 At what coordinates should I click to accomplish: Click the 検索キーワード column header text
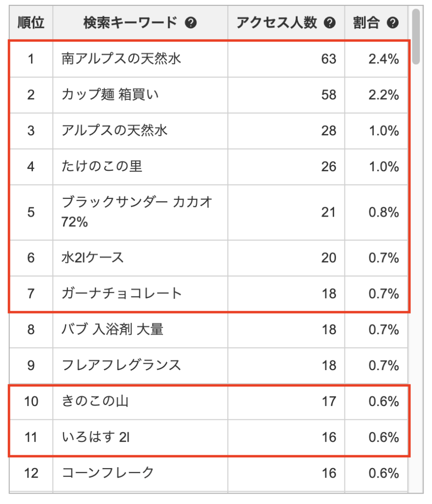click(130, 23)
